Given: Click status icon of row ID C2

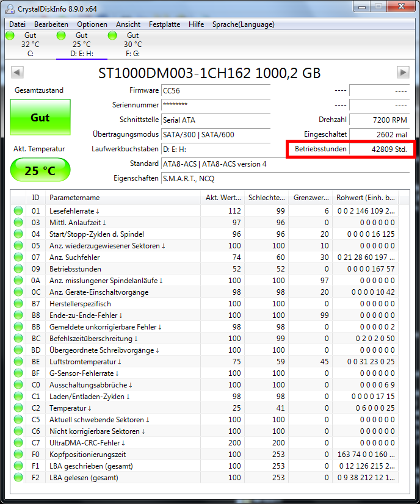Looking at the screenshot, I should (x=18, y=408).
